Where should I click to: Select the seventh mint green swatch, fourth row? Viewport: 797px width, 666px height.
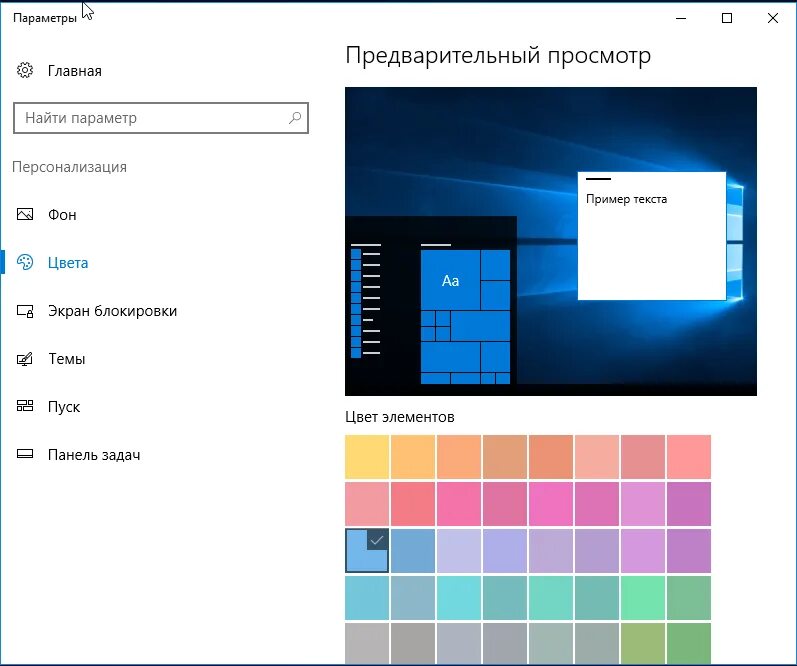click(x=643, y=598)
